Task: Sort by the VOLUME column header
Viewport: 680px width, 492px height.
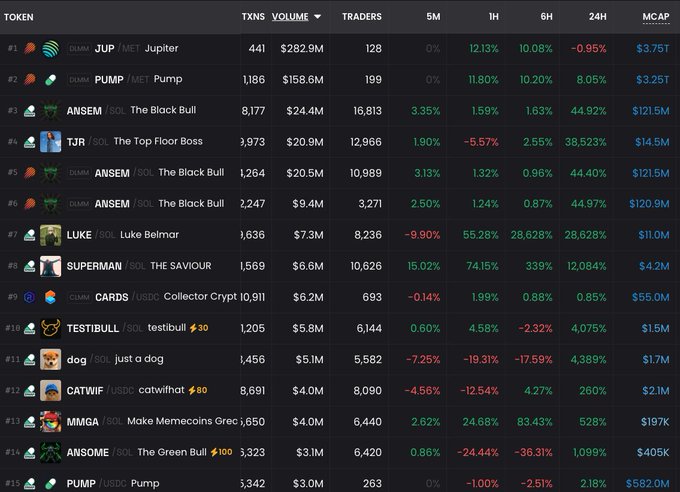Action: click(290, 16)
